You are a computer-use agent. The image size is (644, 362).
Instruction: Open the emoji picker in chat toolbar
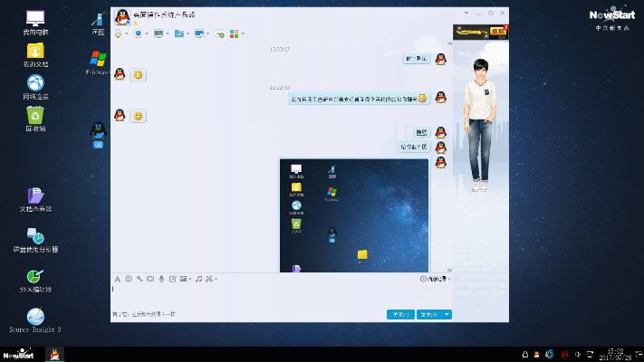tap(129, 279)
